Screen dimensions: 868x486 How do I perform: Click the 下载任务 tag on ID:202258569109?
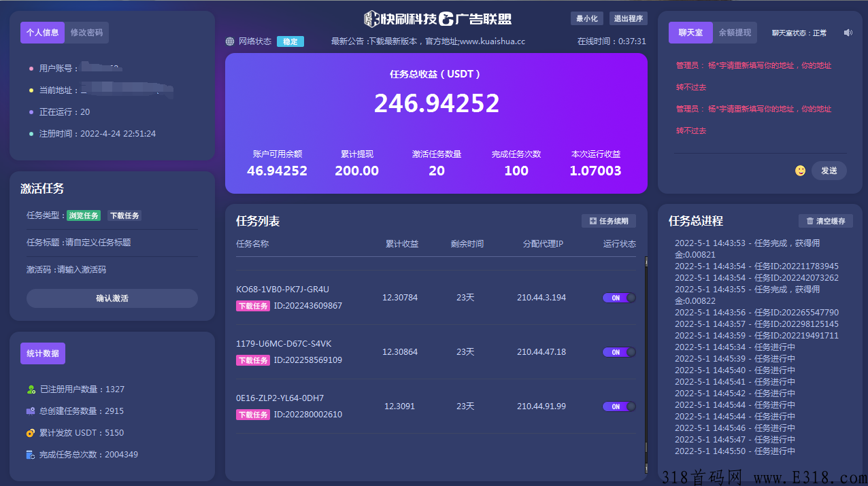coord(253,360)
